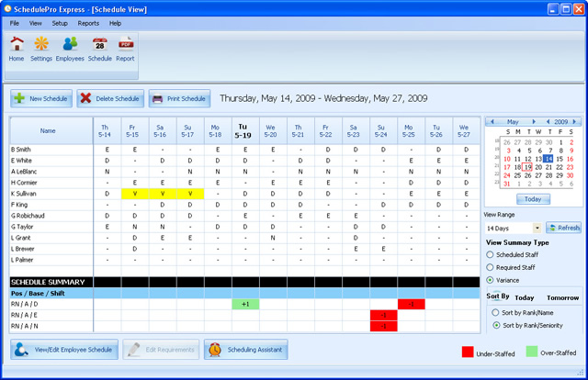Select employee row F King
The height and width of the screenshot is (380, 588).
[x=244, y=205]
